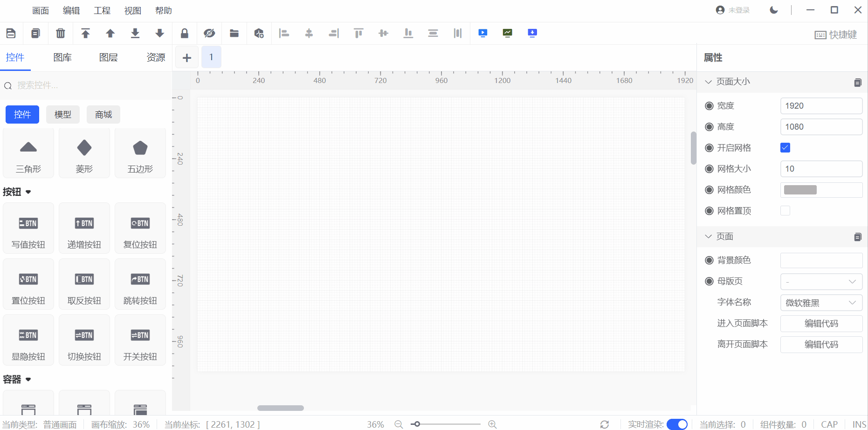Open the 工程 menu
868x430 pixels.
pyautogui.click(x=102, y=11)
